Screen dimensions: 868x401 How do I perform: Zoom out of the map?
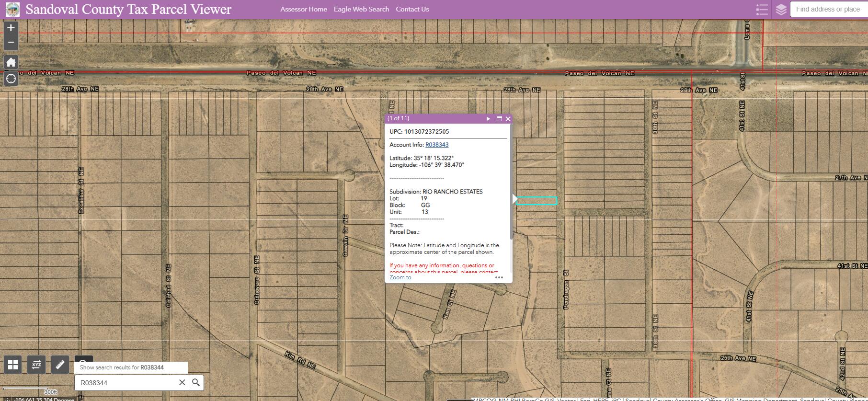(x=11, y=43)
